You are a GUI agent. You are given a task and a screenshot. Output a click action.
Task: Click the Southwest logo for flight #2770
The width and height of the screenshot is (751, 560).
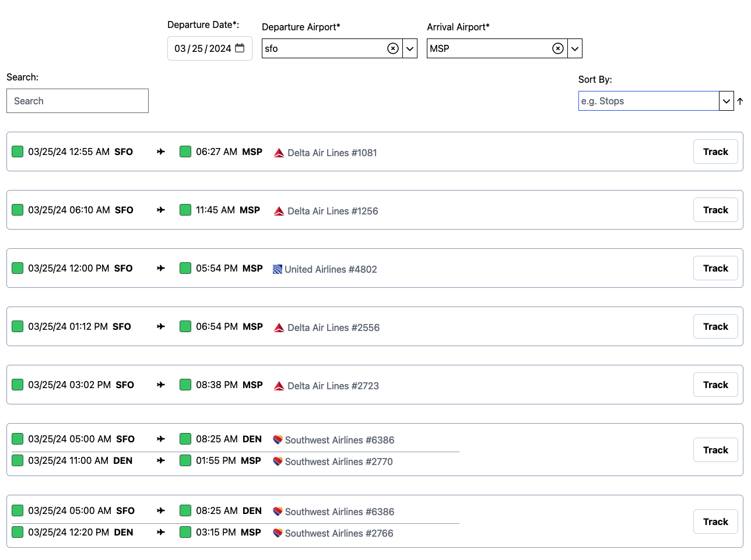pos(278,462)
